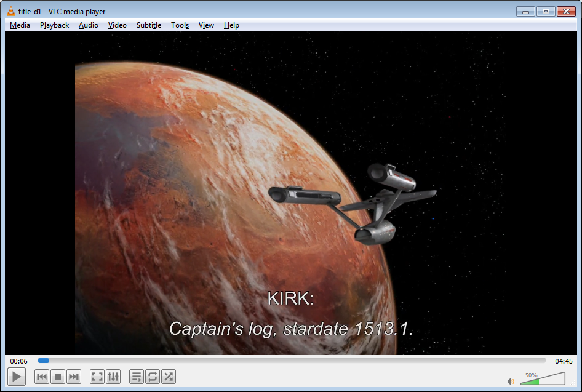This screenshot has width=582, height=392.
Task: Open the View menu
Action: [x=206, y=25]
